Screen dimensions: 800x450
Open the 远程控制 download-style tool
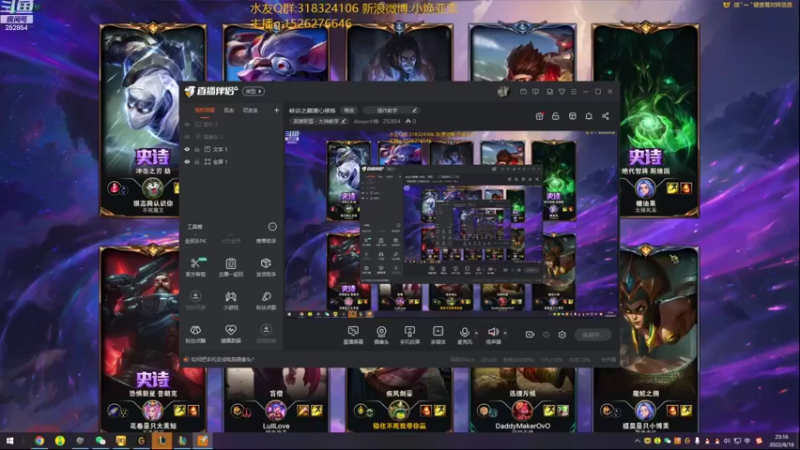pyautogui.click(x=266, y=334)
